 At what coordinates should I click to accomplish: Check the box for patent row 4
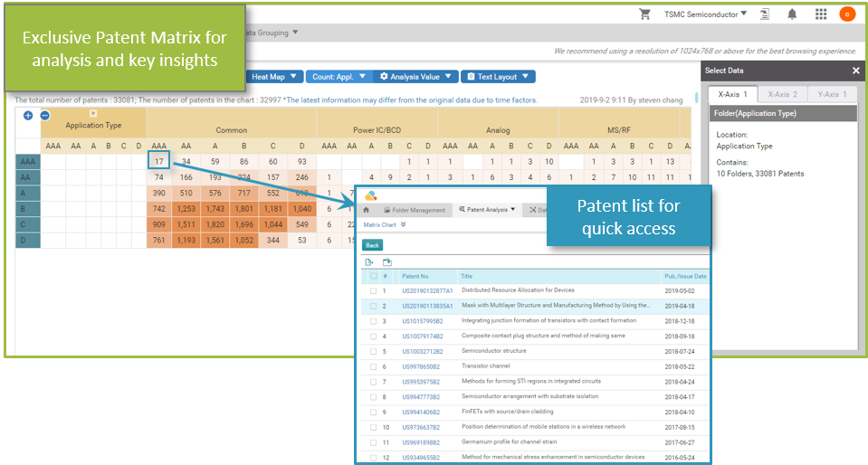pos(373,336)
